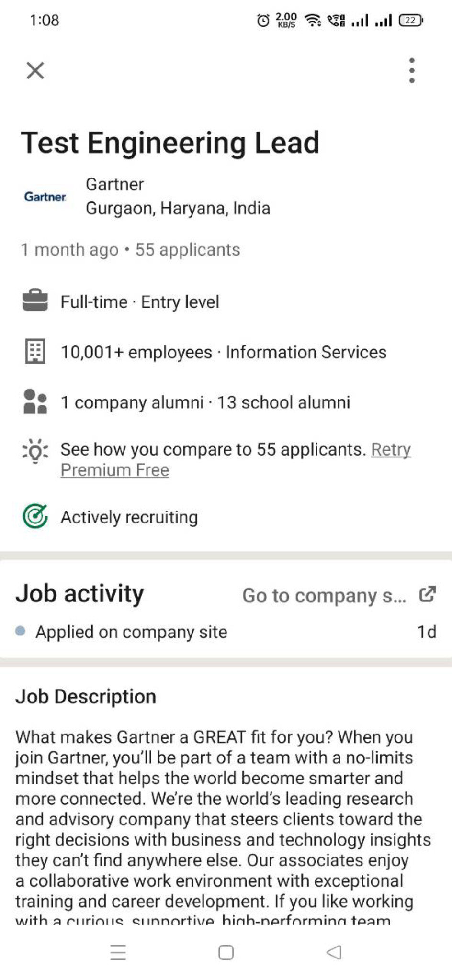
Task: Tap Applied on company site entry
Action: pyautogui.click(x=131, y=632)
